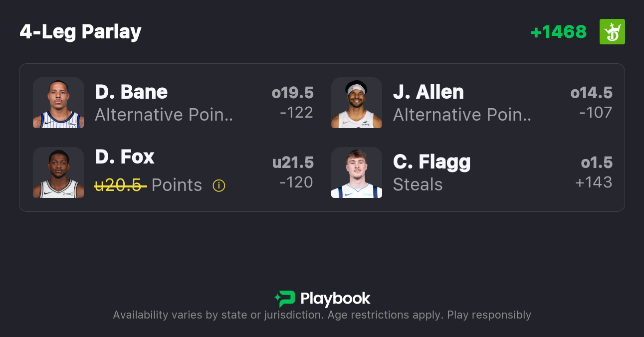Click the o1.5 steals line for Flagg
The image size is (644, 337).
(597, 163)
